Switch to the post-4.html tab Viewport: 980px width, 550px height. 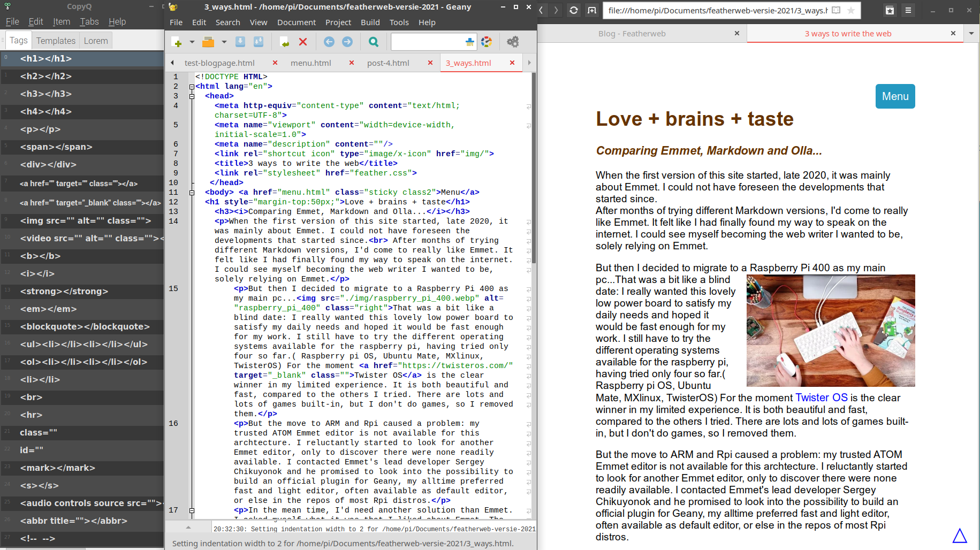(x=388, y=63)
